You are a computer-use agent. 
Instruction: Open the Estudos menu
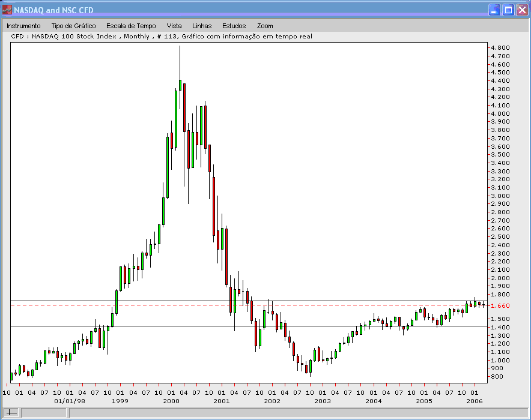[234, 26]
